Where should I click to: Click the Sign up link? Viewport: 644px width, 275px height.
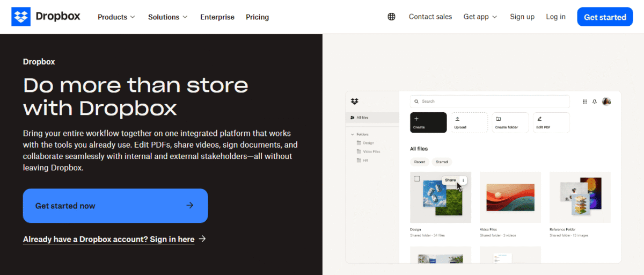522,17
